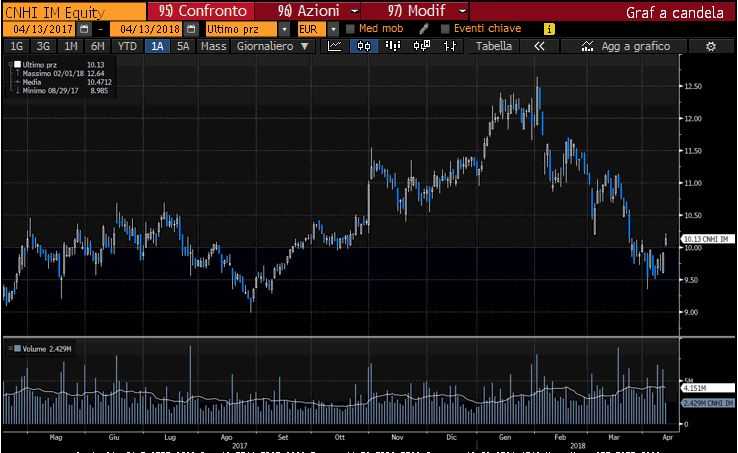Click the start date field 04/13/2017

point(40,29)
